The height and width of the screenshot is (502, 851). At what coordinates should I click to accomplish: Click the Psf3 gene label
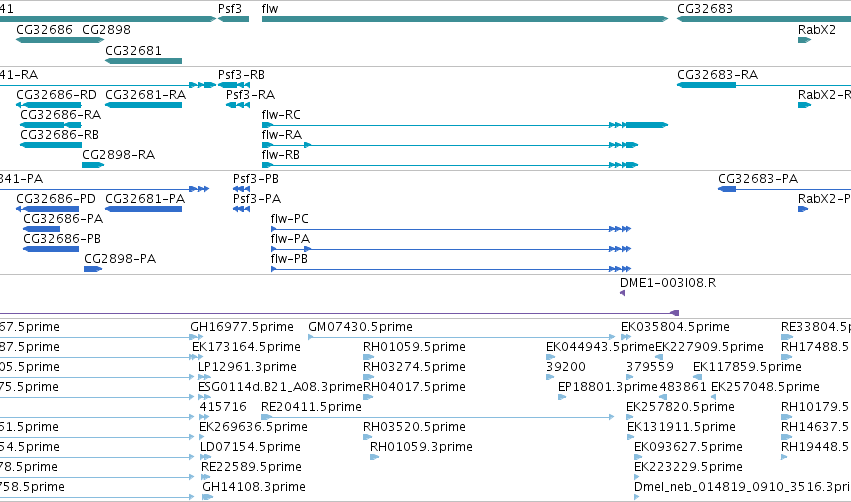pyautogui.click(x=230, y=9)
